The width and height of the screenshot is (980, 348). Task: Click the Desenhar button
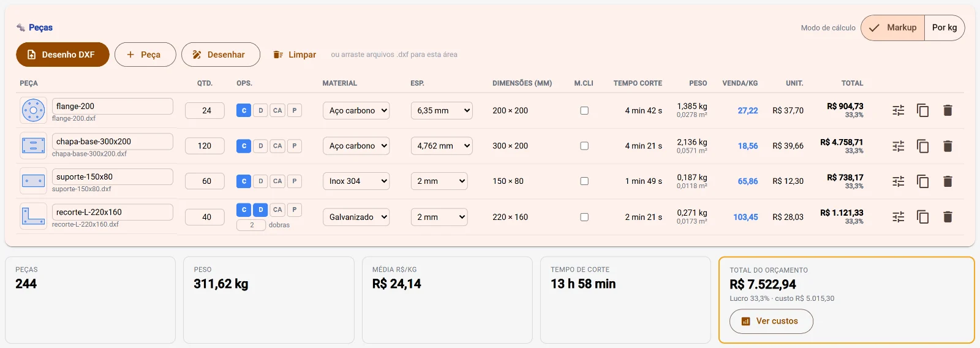[221, 55]
